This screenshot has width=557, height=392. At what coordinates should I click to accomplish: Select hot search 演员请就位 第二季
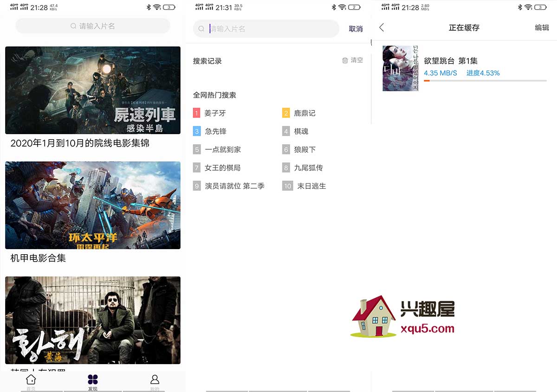point(235,186)
